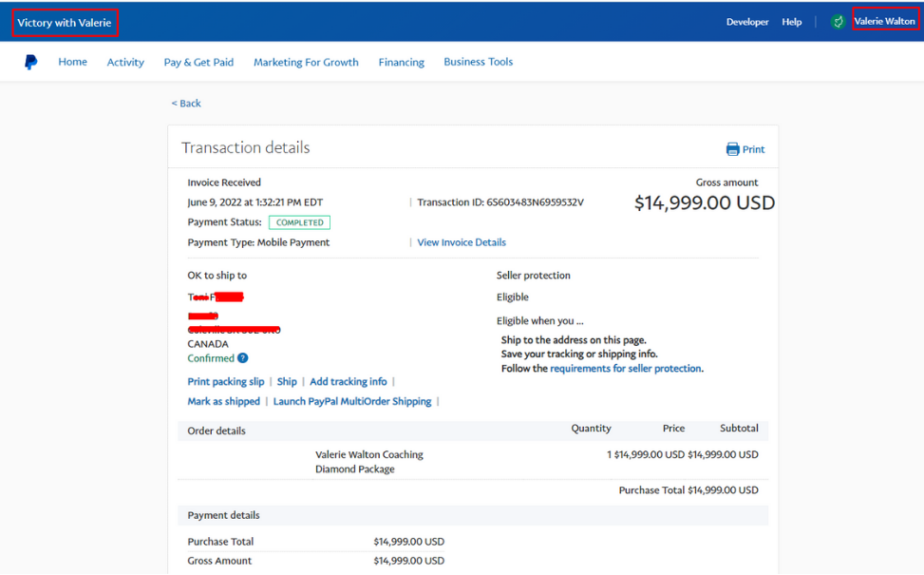Screen dimensions: 924x575
Task: Click OK to ship to heading
Action: 217,276
